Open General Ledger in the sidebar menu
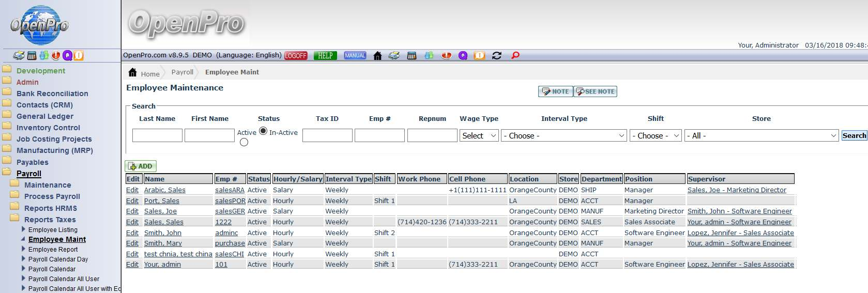The image size is (868, 293). point(45,116)
